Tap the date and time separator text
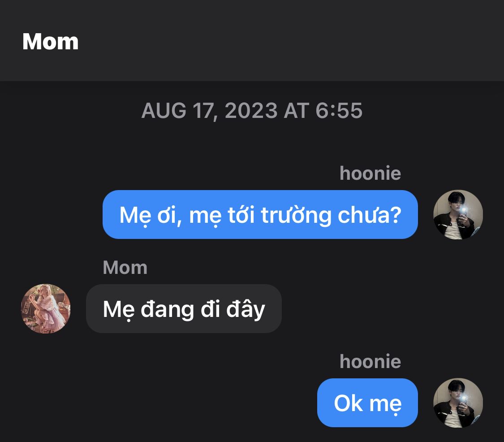 point(252,110)
